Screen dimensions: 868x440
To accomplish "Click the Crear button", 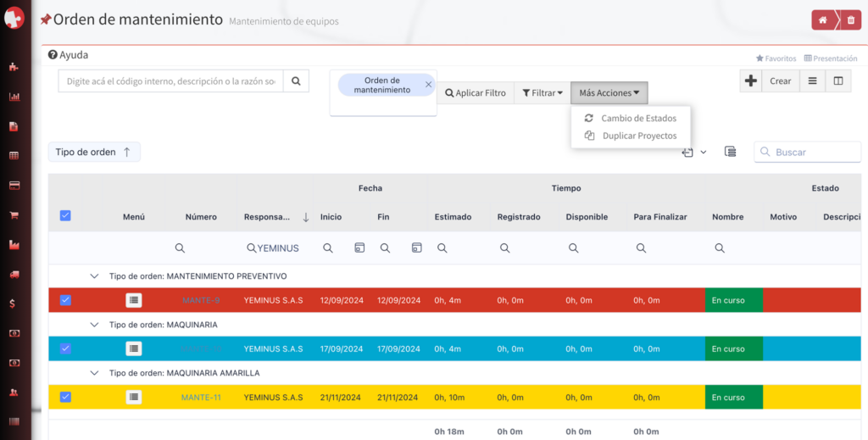I will pyautogui.click(x=781, y=81).
